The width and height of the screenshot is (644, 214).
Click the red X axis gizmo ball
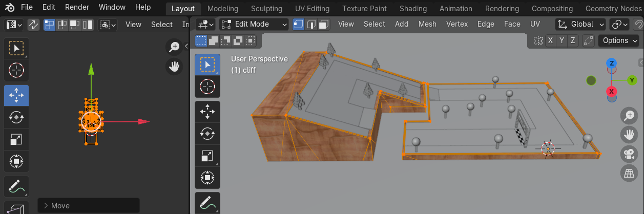[611, 92]
